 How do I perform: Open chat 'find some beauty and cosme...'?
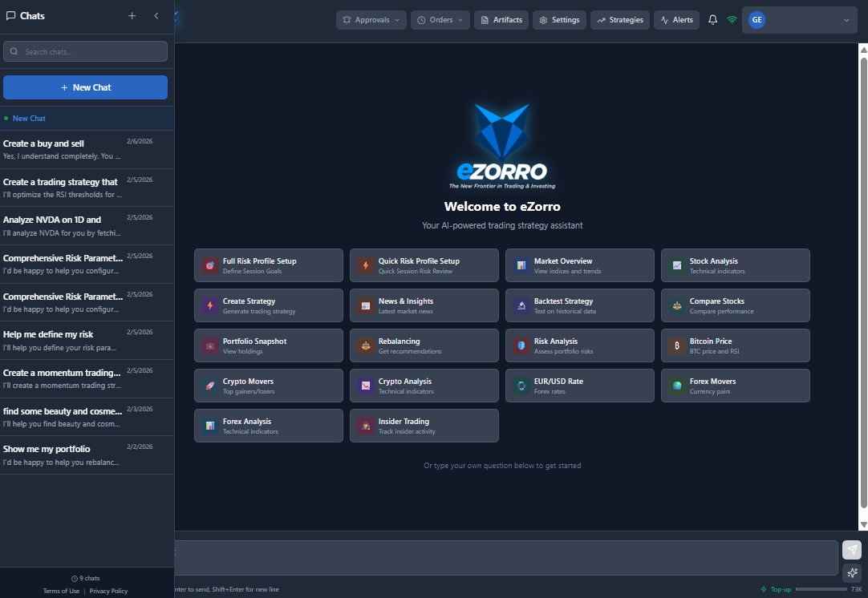[87, 417]
